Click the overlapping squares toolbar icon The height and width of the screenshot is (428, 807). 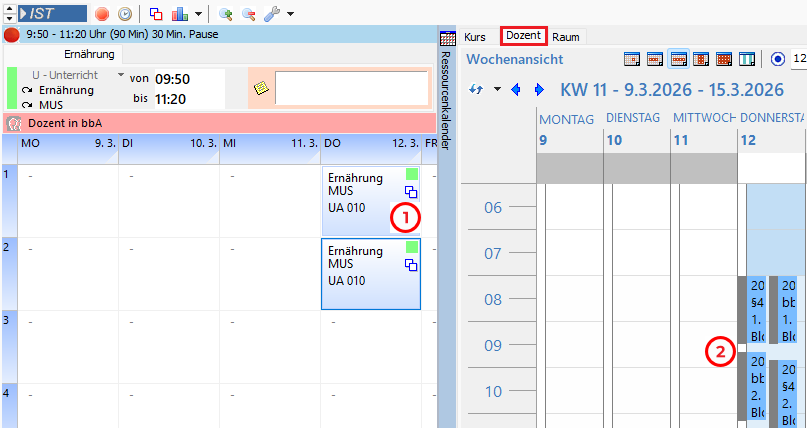[156, 14]
